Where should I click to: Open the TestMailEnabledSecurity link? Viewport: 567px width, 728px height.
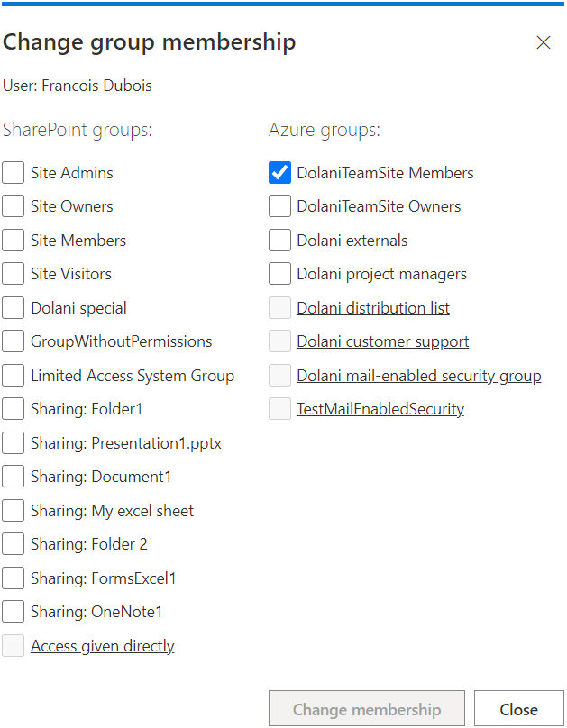pyautogui.click(x=380, y=409)
